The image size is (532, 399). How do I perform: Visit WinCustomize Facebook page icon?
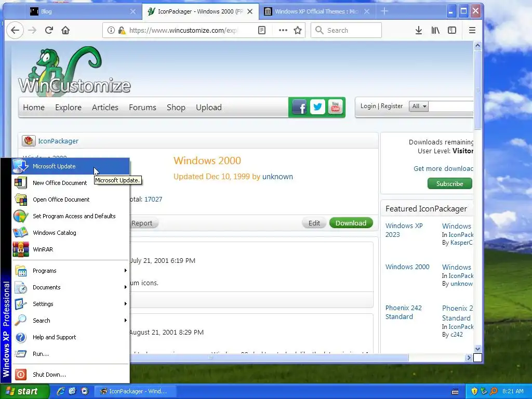click(299, 107)
